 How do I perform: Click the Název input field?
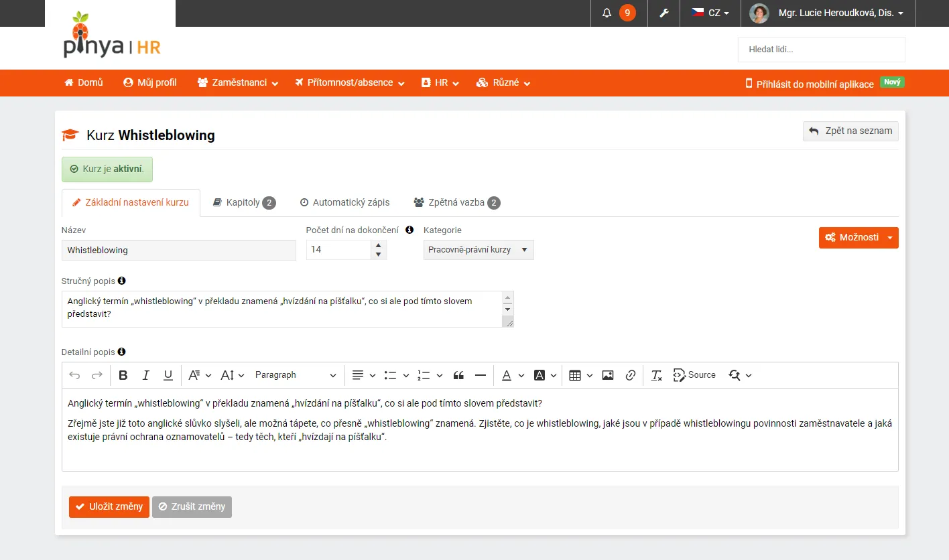(x=179, y=250)
